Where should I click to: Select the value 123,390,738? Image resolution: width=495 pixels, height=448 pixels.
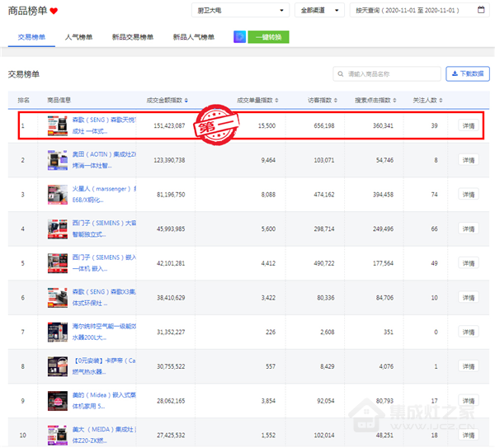click(169, 160)
